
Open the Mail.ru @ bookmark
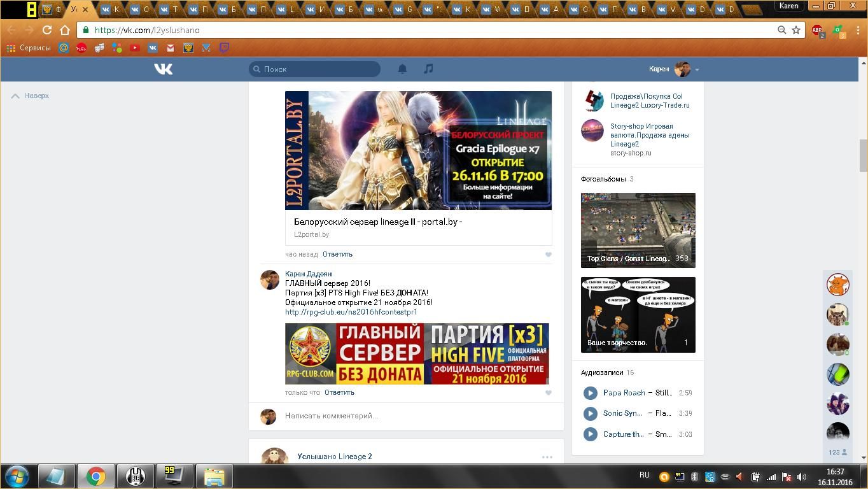click(64, 48)
